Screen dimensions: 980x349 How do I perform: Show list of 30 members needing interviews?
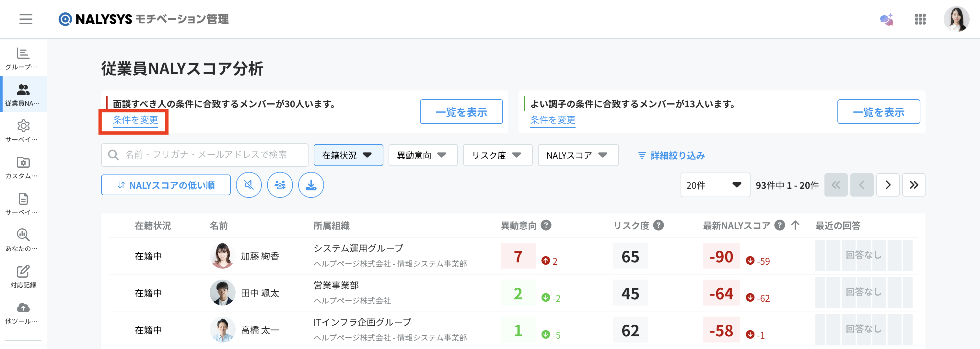pyautogui.click(x=461, y=112)
